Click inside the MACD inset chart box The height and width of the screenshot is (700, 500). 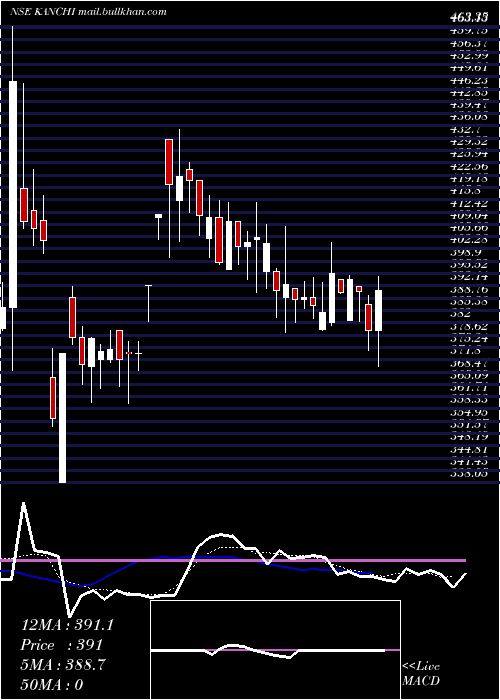pyautogui.click(x=275, y=650)
